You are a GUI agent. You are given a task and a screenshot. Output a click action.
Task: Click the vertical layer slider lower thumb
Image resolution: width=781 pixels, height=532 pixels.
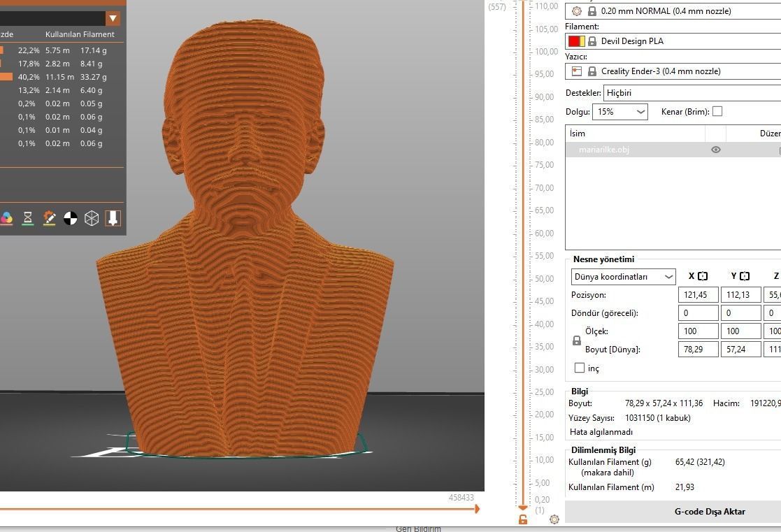tap(522, 507)
